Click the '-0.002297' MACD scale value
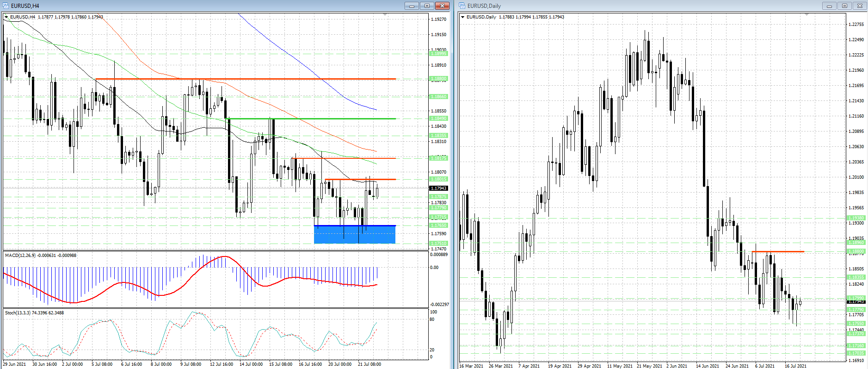 (x=439, y=305)
